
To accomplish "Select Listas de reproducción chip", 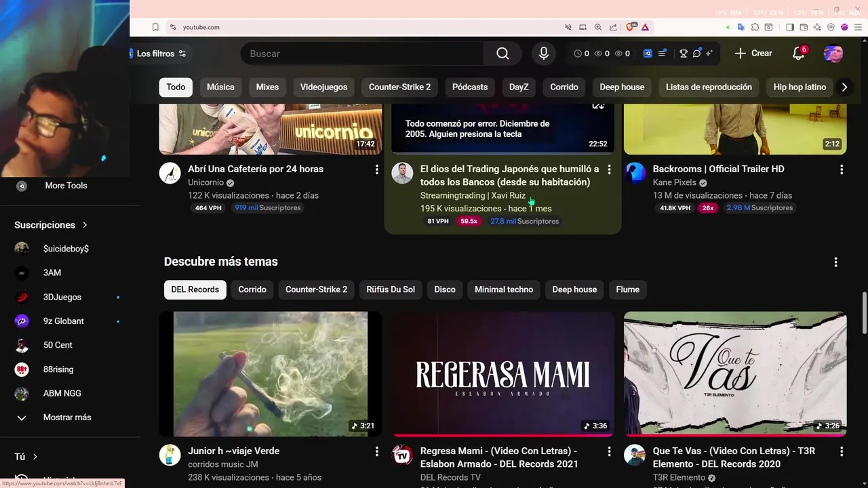I will tap(709, 87).
